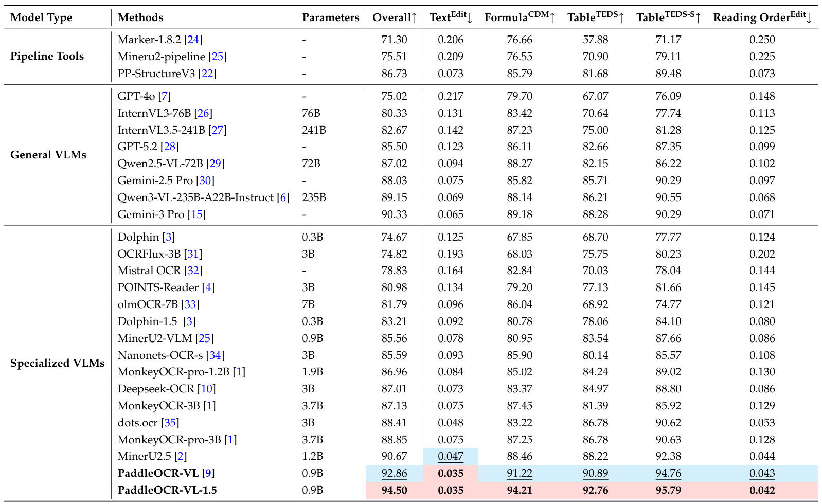Select Overall score 94.50 in red highlight

[x=395, y=490]
